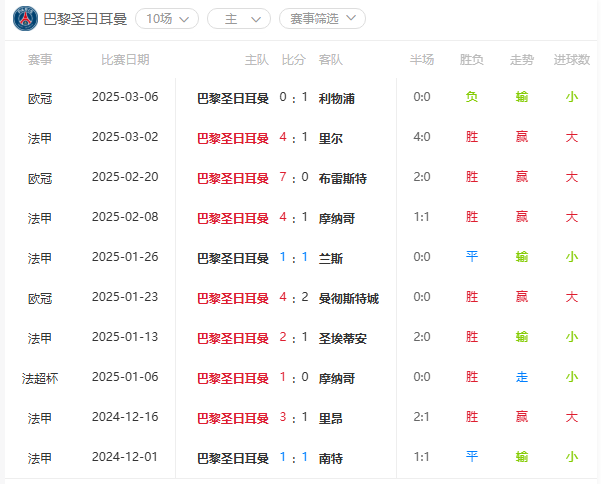Click the 7 : 0 score against 布雷斯特
The image size is (601, 484).
(294, 177)
